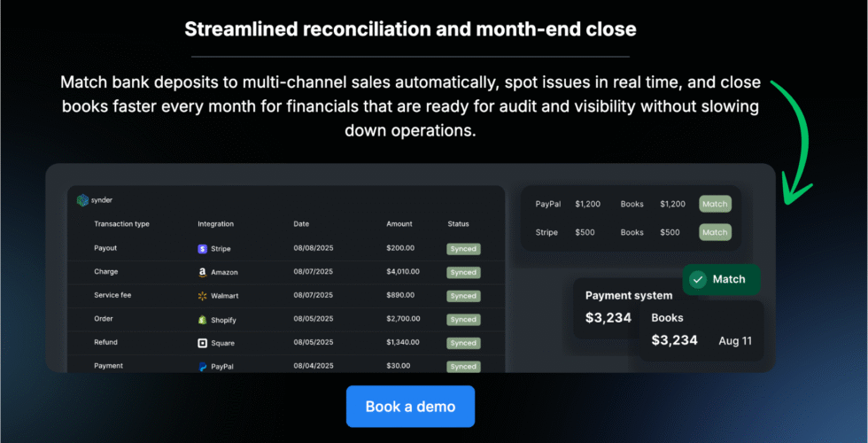The height and width of the screenshot is (443, 868).
Task: Click the $200.00 amount
Action: tap(400, 248)
